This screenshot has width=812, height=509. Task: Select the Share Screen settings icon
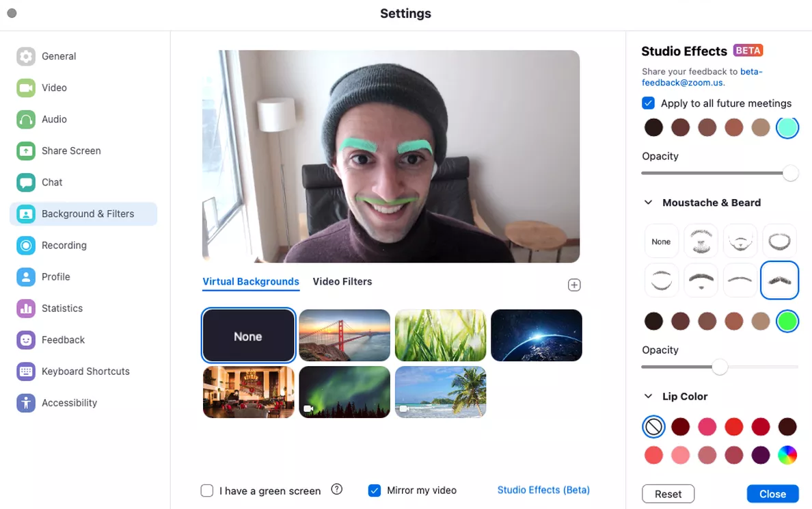pos(25,151)
